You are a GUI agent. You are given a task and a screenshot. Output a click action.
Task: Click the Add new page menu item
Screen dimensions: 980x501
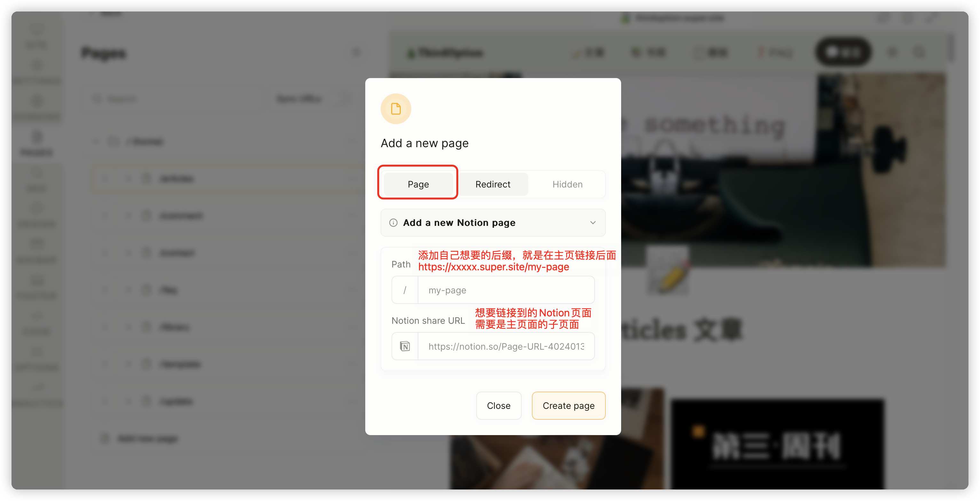(x=140, y=438)
